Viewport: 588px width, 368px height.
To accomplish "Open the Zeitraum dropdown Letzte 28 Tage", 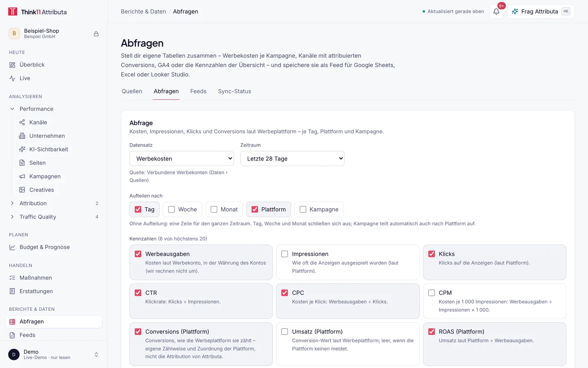I will click(292, 159).
